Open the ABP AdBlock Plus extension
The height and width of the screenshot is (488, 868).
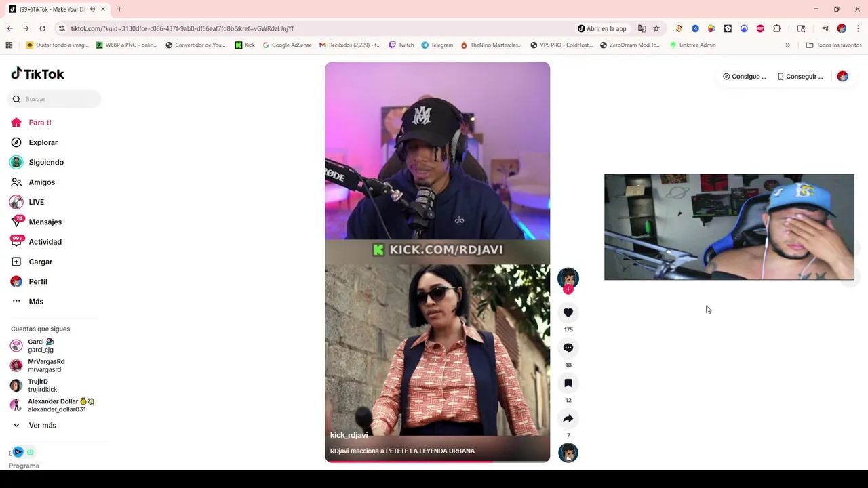coord(760,28)
